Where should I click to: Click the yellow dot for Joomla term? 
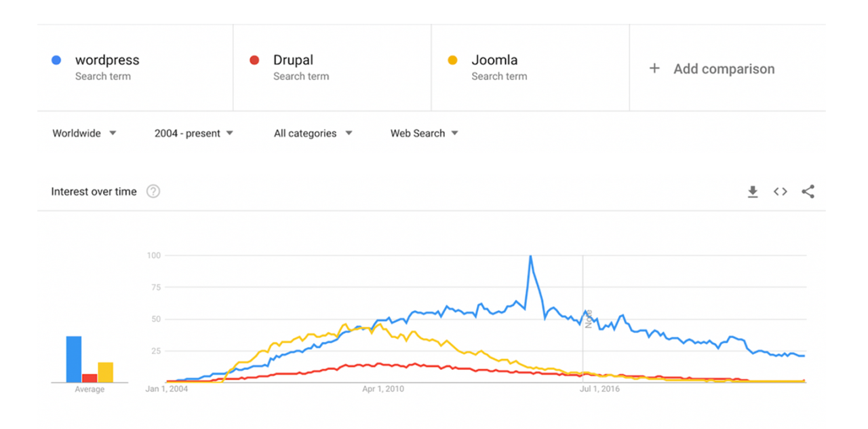453,60
